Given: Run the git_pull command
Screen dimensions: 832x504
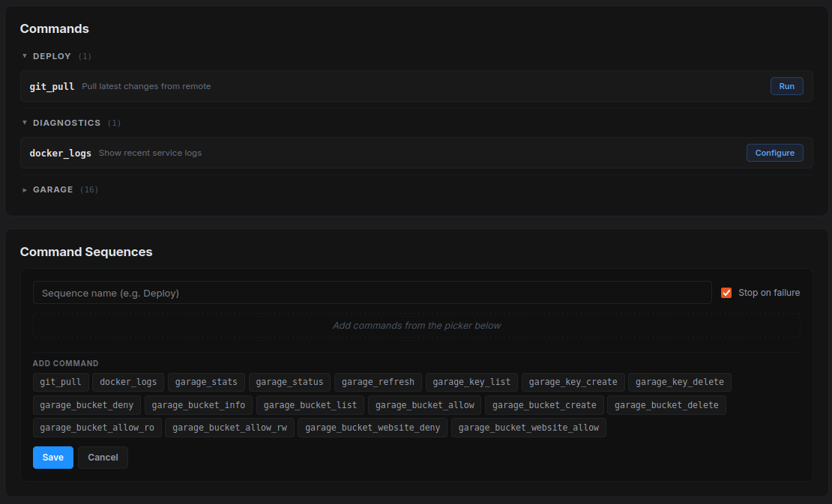Looking at the screenshot, I should click(x=786, y=86).
